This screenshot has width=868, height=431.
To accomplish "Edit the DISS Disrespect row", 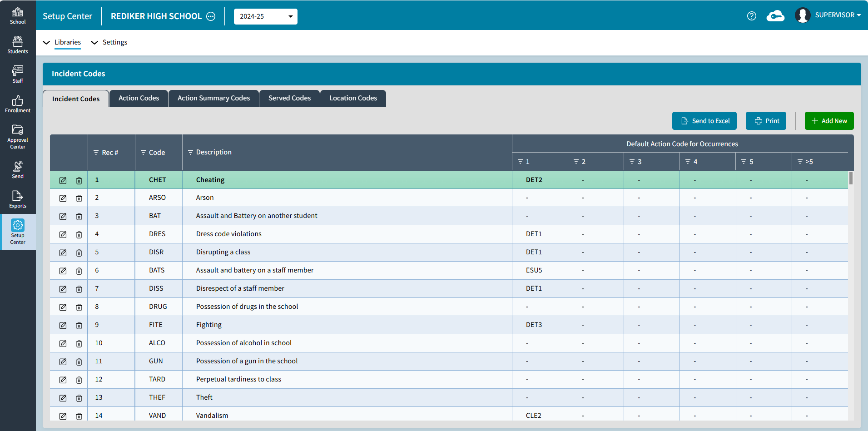I will (63, 289).
